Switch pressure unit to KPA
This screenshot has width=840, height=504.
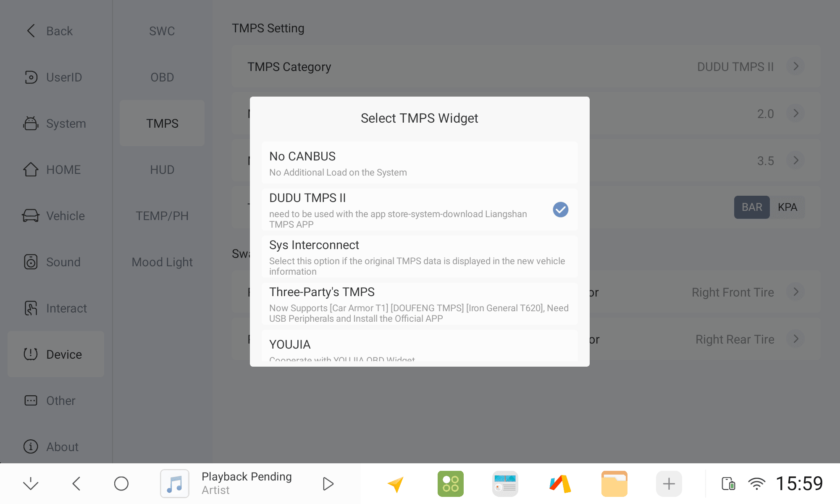click(x=787, y=207)
